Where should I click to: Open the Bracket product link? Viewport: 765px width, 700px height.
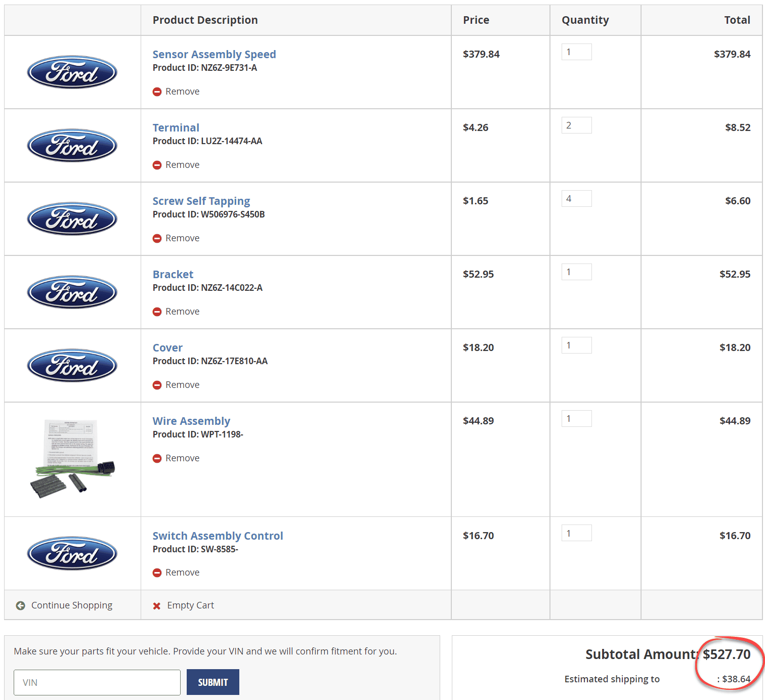point(173,274)
